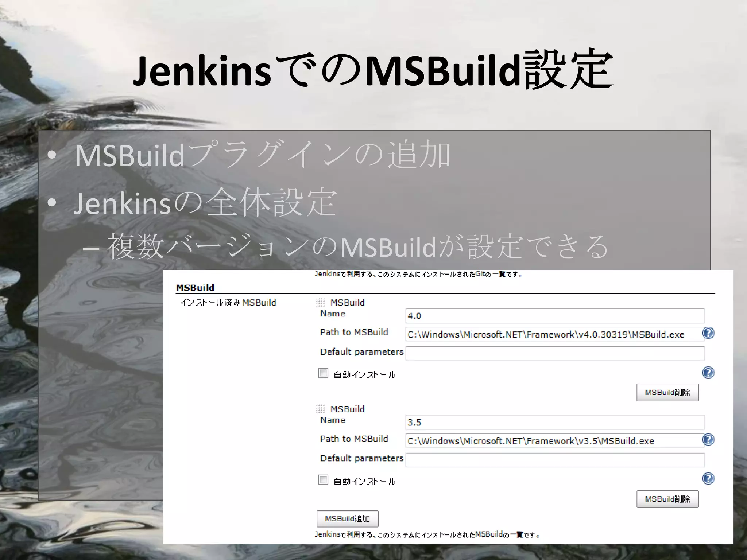
Task: Click the MSBuild追加 button
Action: coord(348,518)
